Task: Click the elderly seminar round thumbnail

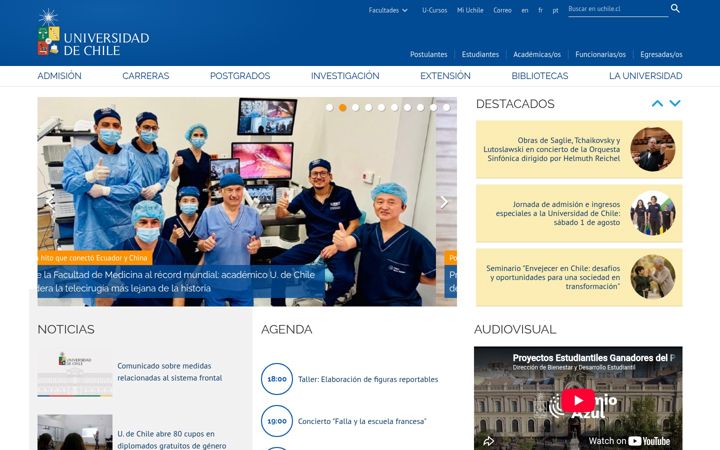Action: pos(652,277)
